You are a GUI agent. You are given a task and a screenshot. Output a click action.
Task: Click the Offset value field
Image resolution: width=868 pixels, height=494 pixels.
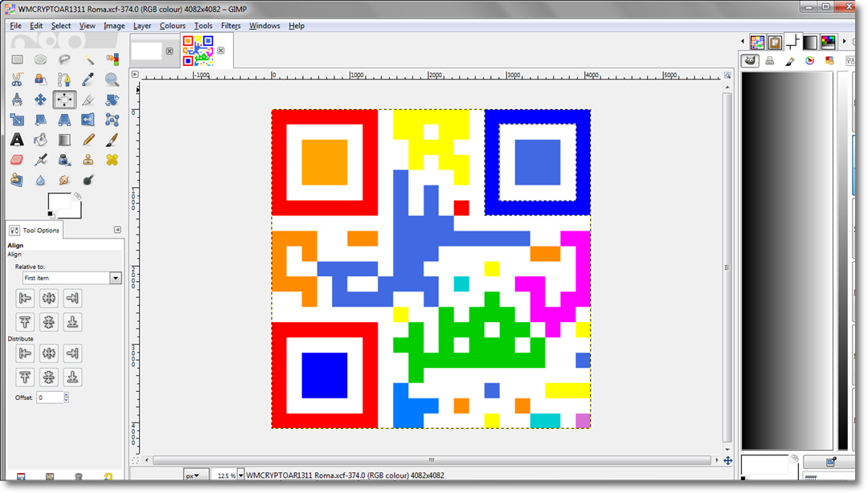click(50, 397)
